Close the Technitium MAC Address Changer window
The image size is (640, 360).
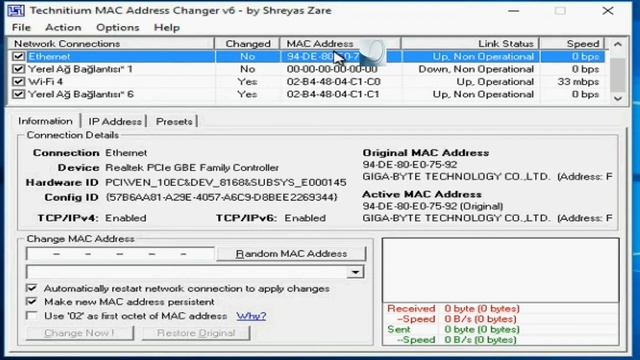coord(608,11)
